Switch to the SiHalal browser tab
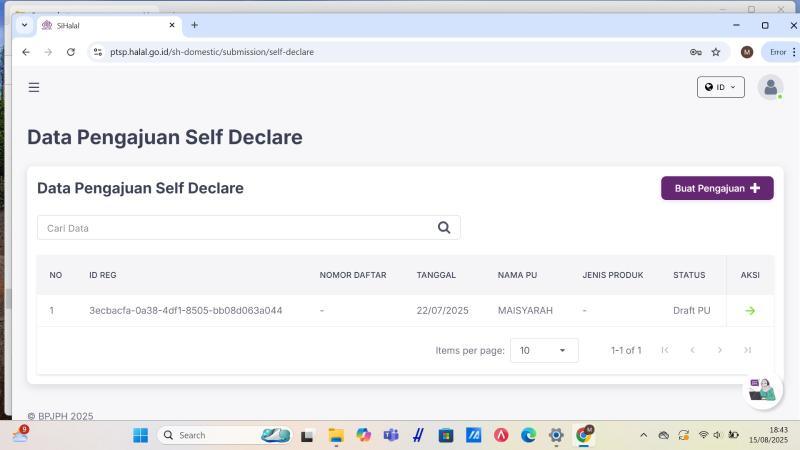Viewport: 800px width, 450px height. [100, 25]
